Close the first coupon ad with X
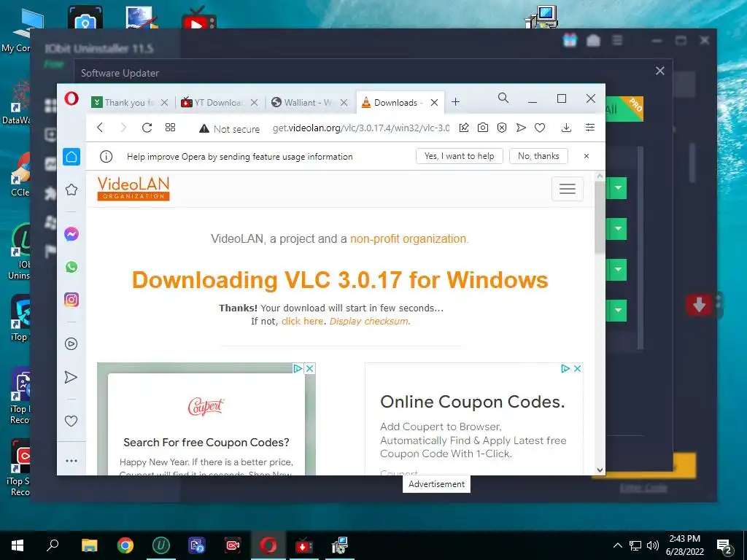Viewport: 747px width, 560px height. tap(309, 368)
